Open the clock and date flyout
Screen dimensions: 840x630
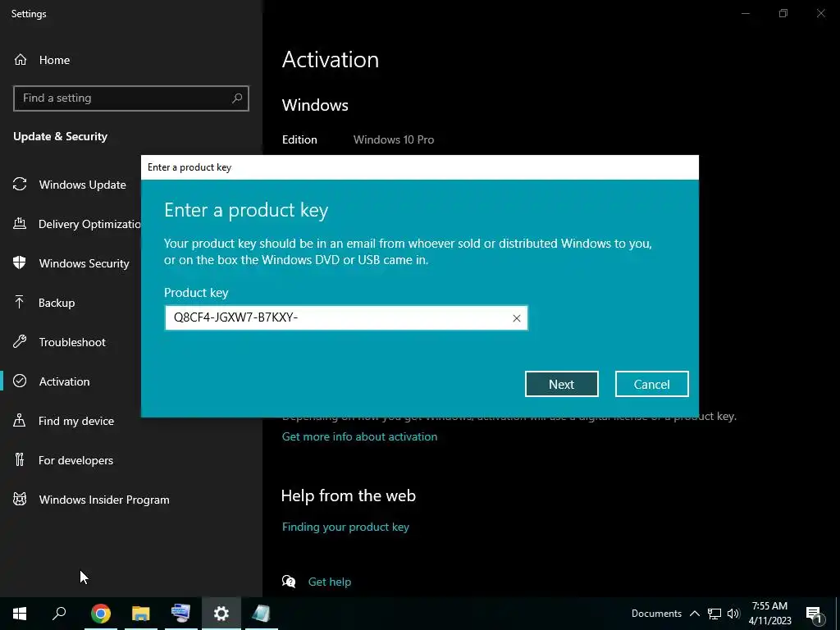tap(769, 614)
